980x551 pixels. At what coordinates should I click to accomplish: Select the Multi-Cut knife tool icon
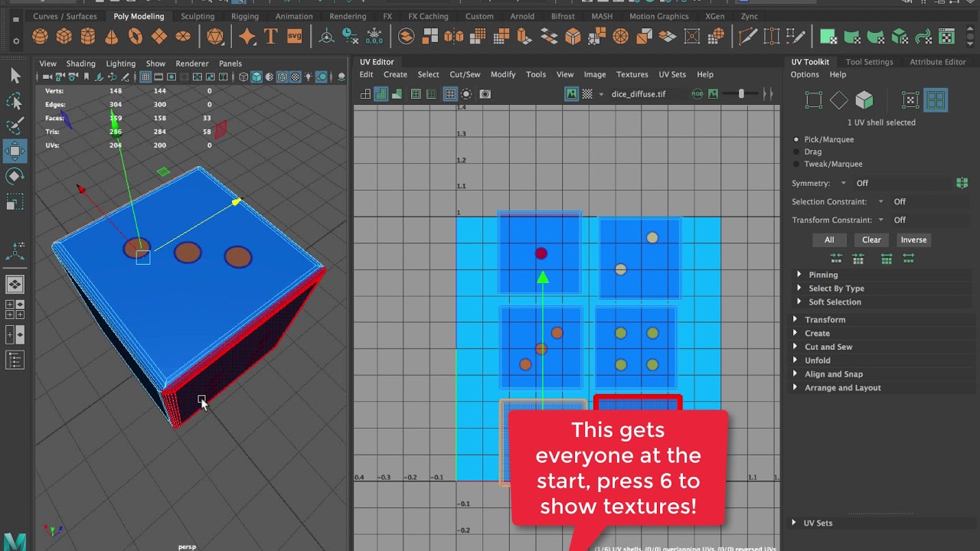coord(747,36)
